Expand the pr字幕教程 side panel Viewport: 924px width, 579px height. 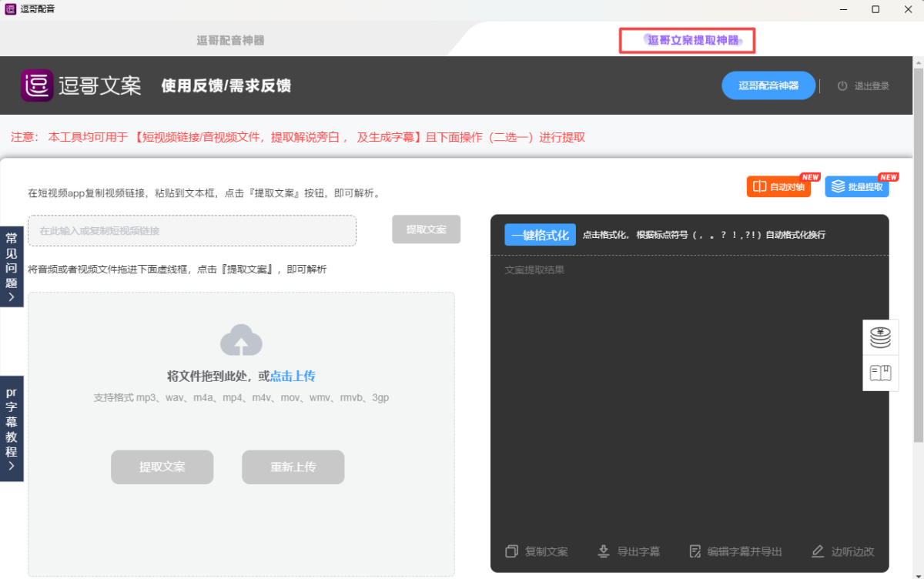pos(12,428)
